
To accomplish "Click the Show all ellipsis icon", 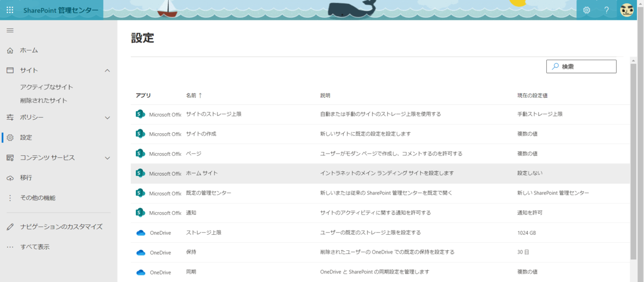I will [10, 247].
